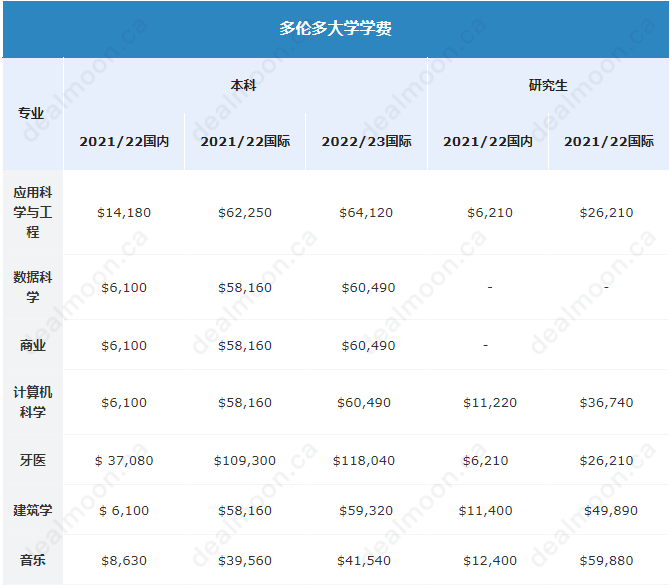The height and width of the screenshot is (588, 670).
Task: Click the dash in the 商业 row
Action: click(485, 345)
